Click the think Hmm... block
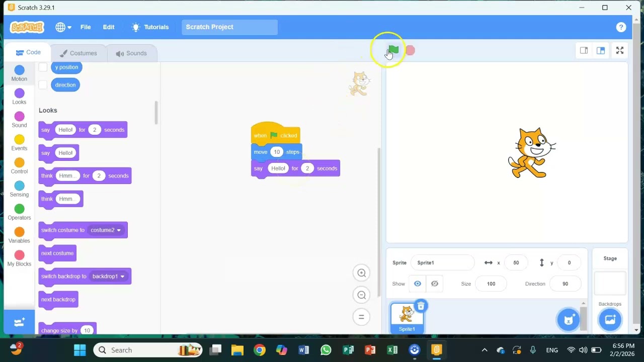This screenshot has height=362, width=644. coord(60,199)
